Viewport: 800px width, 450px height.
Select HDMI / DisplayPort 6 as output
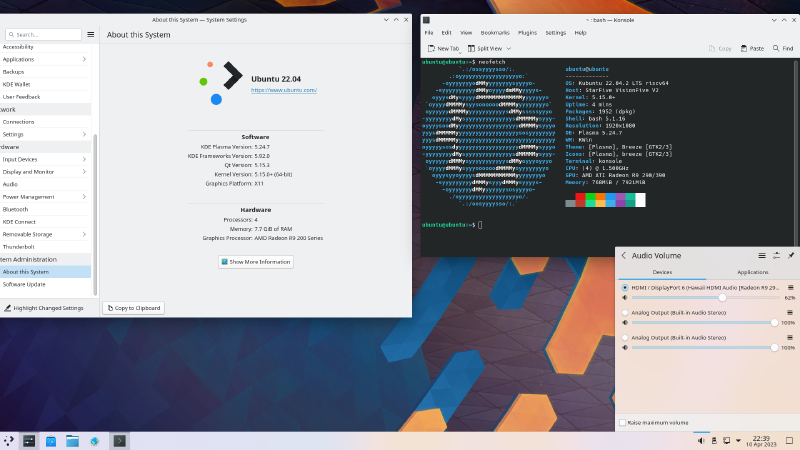[625, 287]
